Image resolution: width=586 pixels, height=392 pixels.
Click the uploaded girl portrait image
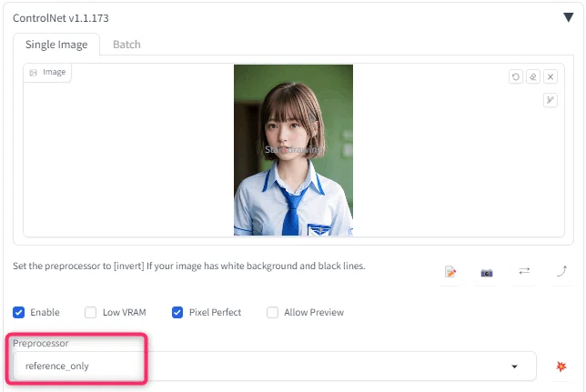point(293,150)
